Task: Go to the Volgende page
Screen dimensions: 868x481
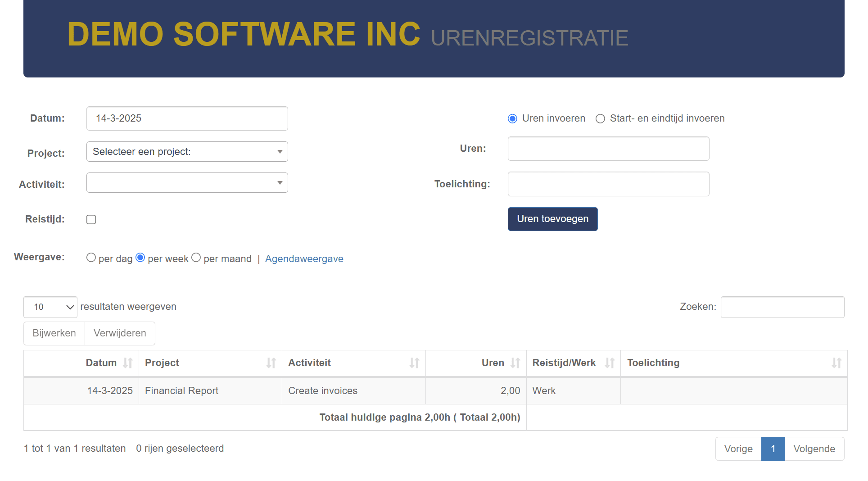Action: coord(814,449)
